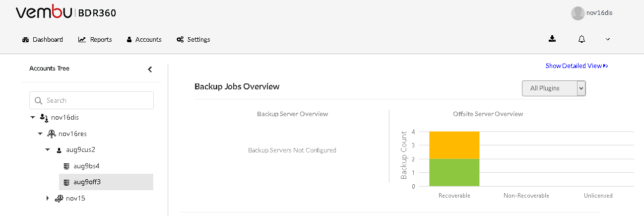Open the Dashboard menu
The image size is (644, 216).
click(x=43, y=39)
